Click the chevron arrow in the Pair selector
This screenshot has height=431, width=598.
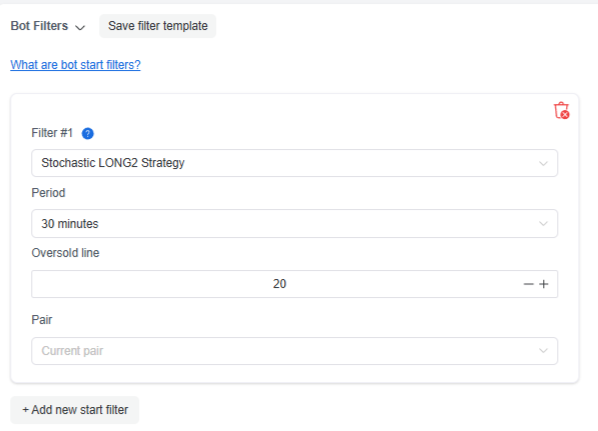pyautogui.click(x=543, y=351)
